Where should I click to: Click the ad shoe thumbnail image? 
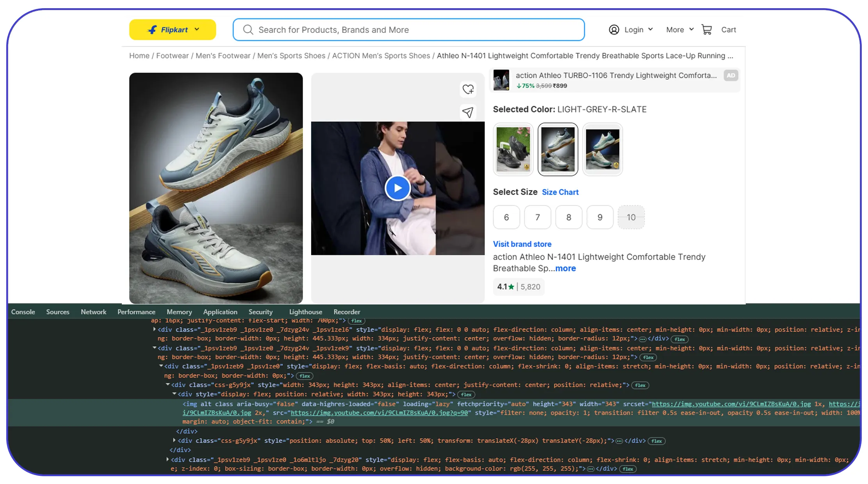[501, 80]
